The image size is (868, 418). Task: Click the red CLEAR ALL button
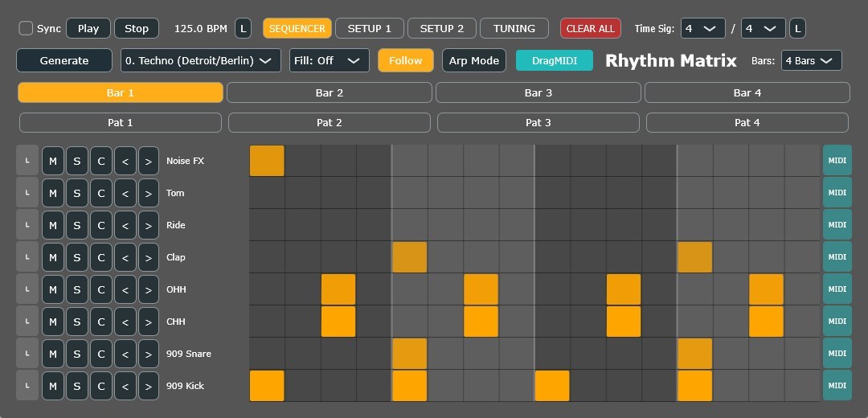coord(591,28)
